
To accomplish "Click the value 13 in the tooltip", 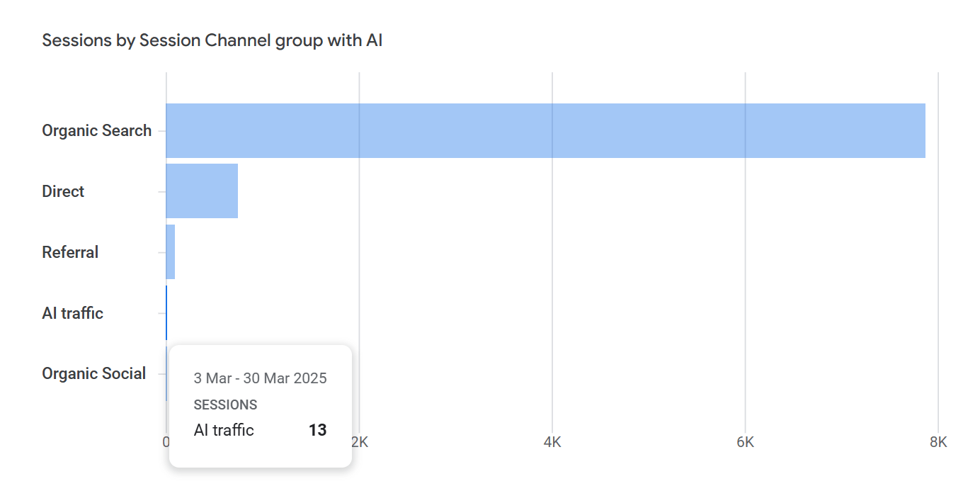I will coord(317,430).
